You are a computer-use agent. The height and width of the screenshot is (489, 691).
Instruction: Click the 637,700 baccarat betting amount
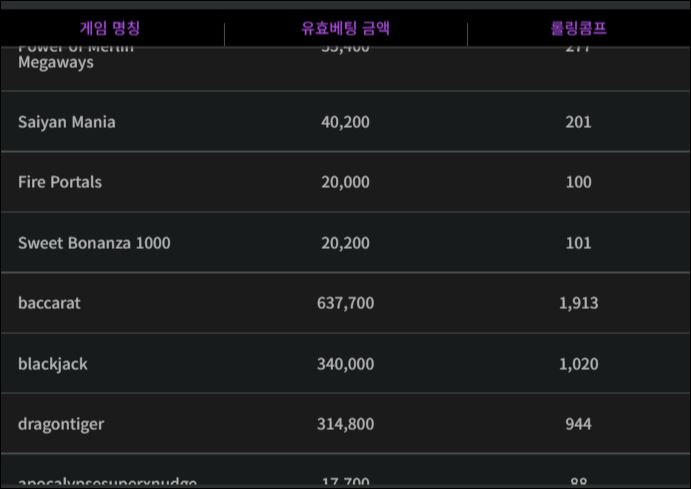pyautogui.click(x=346, y=303)
